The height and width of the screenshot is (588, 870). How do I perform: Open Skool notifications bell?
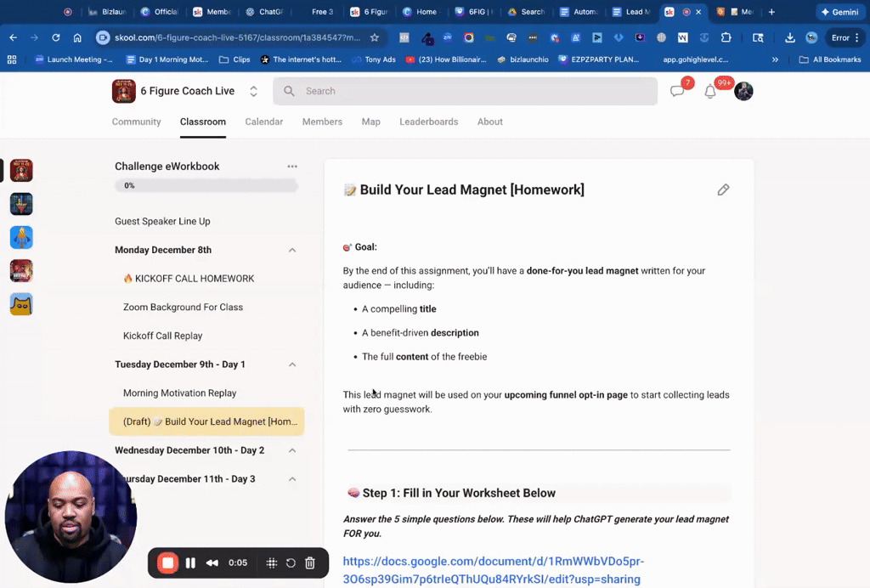[x=711, y=91]
